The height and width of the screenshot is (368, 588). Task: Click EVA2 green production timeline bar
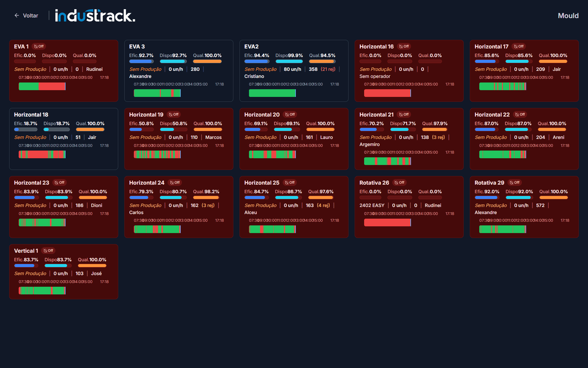coord(273,93)
